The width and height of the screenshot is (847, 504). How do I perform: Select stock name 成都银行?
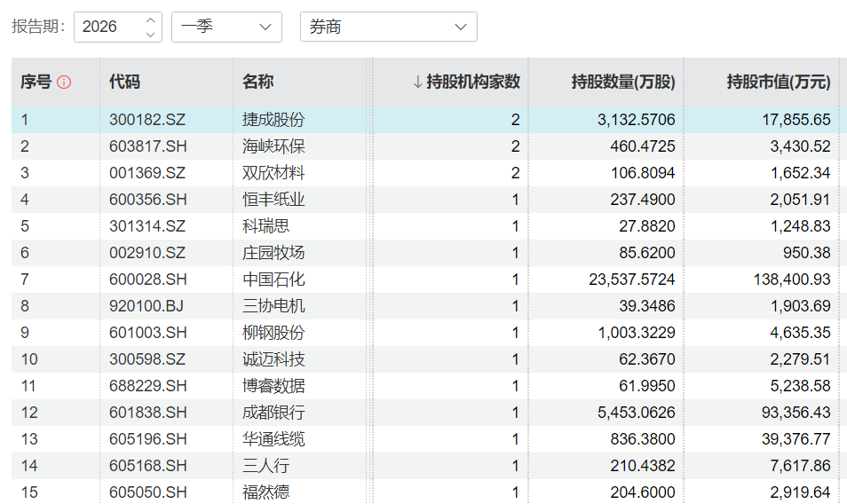point(273,413)
